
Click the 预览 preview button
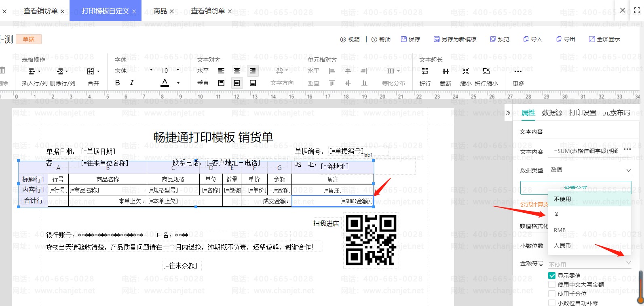tap(500, 39)
